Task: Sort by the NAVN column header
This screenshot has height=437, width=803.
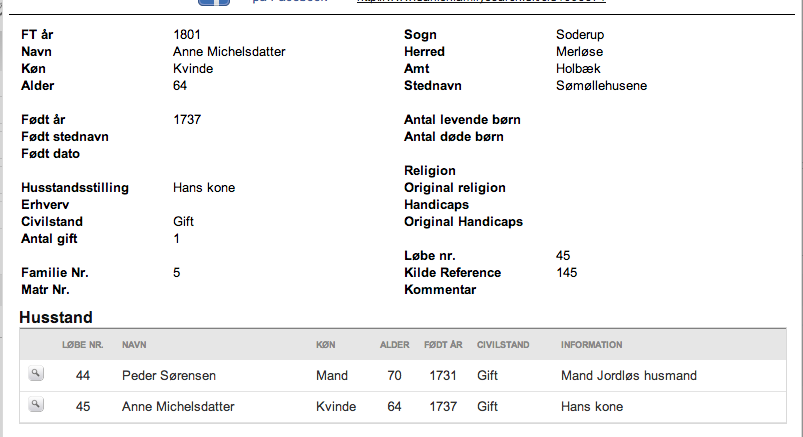Action: 134,345
